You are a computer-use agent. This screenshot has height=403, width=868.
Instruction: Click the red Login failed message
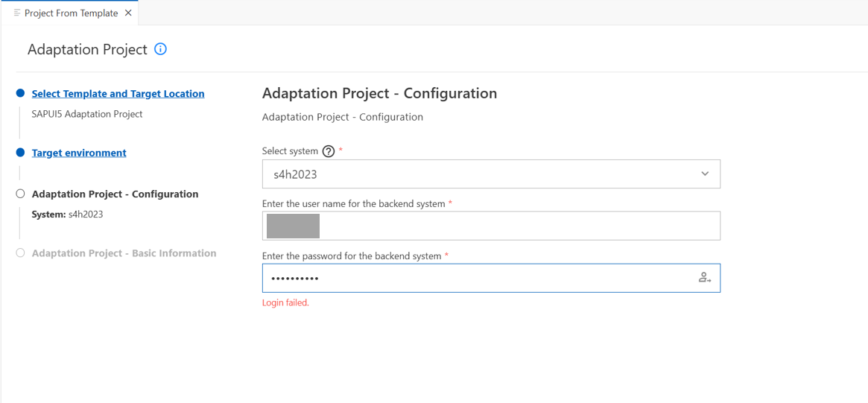pos(285,302)
